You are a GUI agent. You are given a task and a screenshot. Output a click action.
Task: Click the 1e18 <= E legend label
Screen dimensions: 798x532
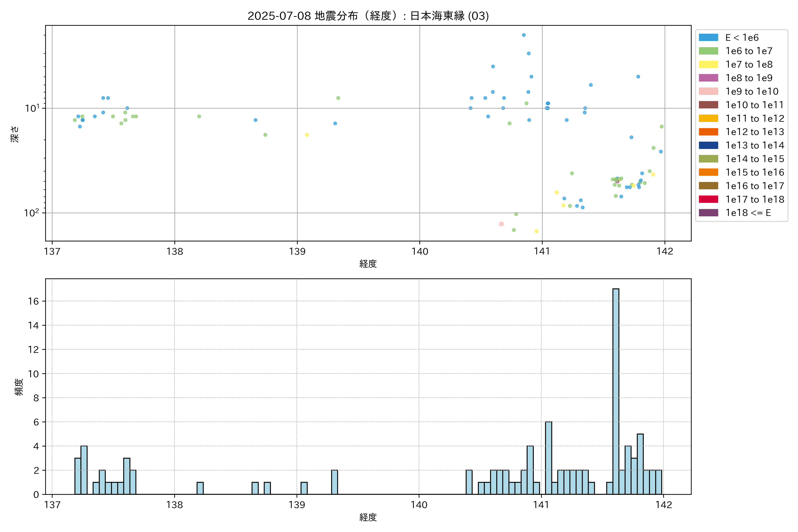tap(748, 213)
